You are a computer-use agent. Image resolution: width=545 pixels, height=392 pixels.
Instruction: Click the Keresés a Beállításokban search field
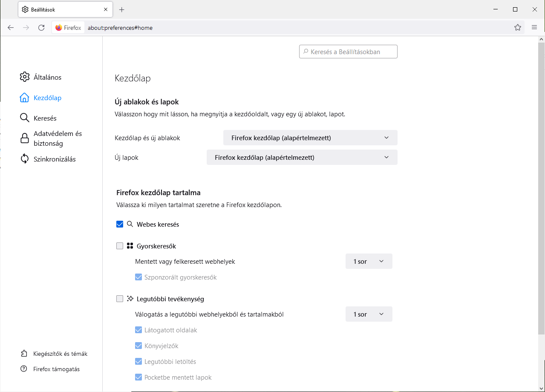point(348,52)
